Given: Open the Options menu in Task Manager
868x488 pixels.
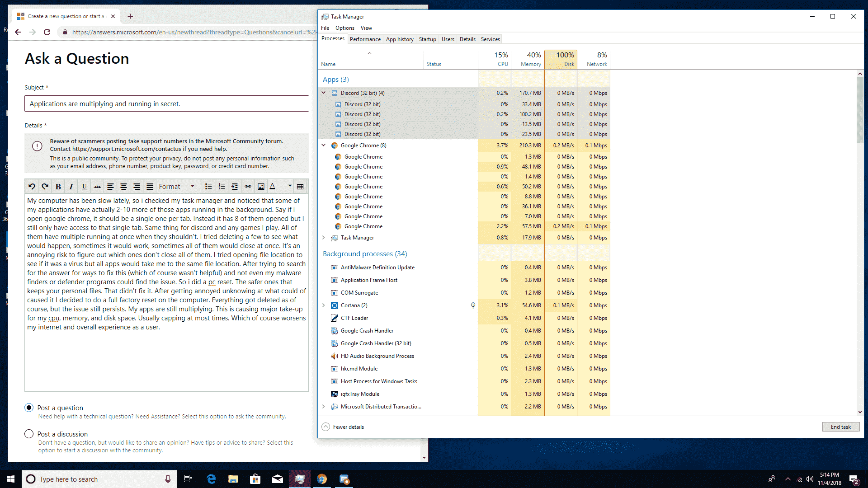Looking at the screenshot, I should (x=345, y=28).
